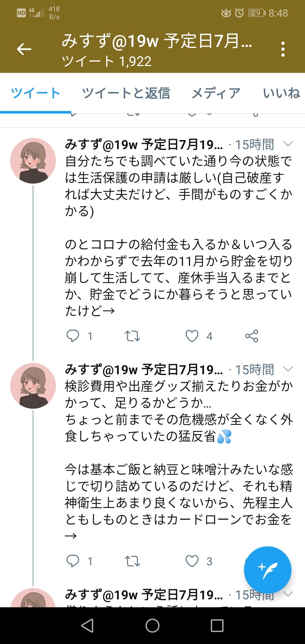Switch to ツイートと返信 tab
Viewport: 305px width, 644px height.
(x=126, y=93)
